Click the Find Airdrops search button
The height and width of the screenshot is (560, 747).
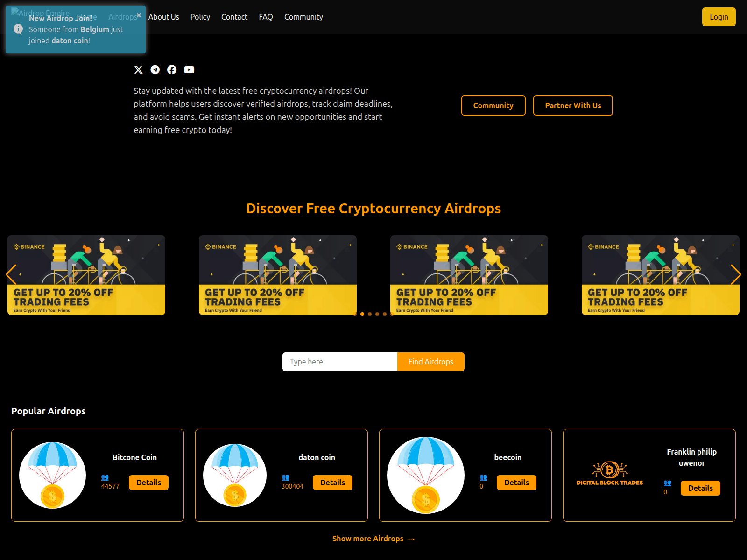[x=431, y=362]
